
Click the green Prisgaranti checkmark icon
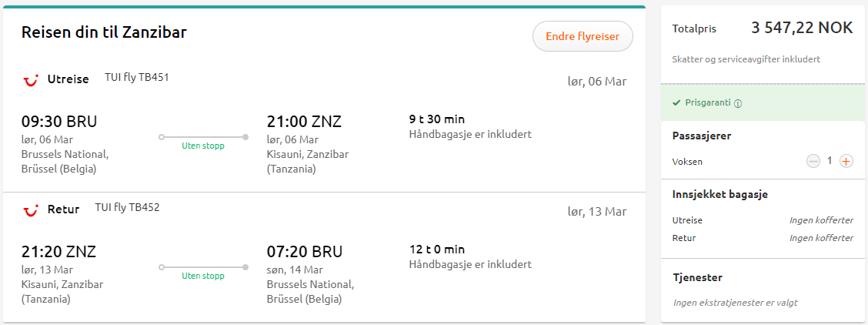pyautogui.click(x=676, y=103)
